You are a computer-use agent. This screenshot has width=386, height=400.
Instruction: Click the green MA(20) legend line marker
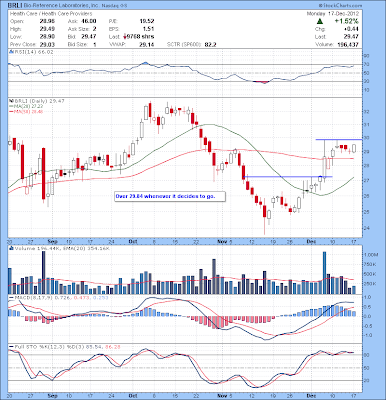(11, 106)
